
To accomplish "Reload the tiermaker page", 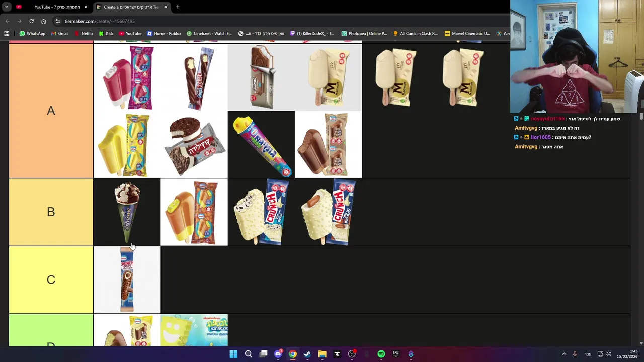I will (x=31, y=21).
